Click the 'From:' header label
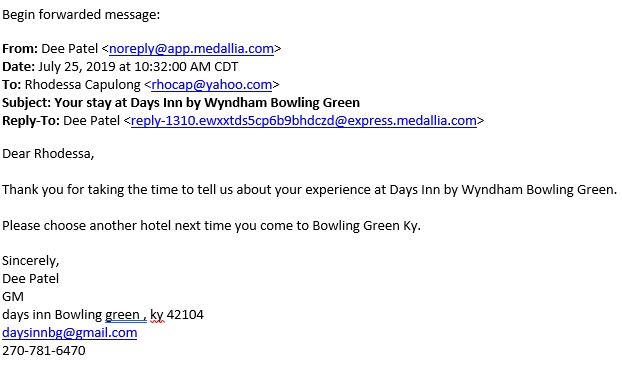 (x=20, y=49)
